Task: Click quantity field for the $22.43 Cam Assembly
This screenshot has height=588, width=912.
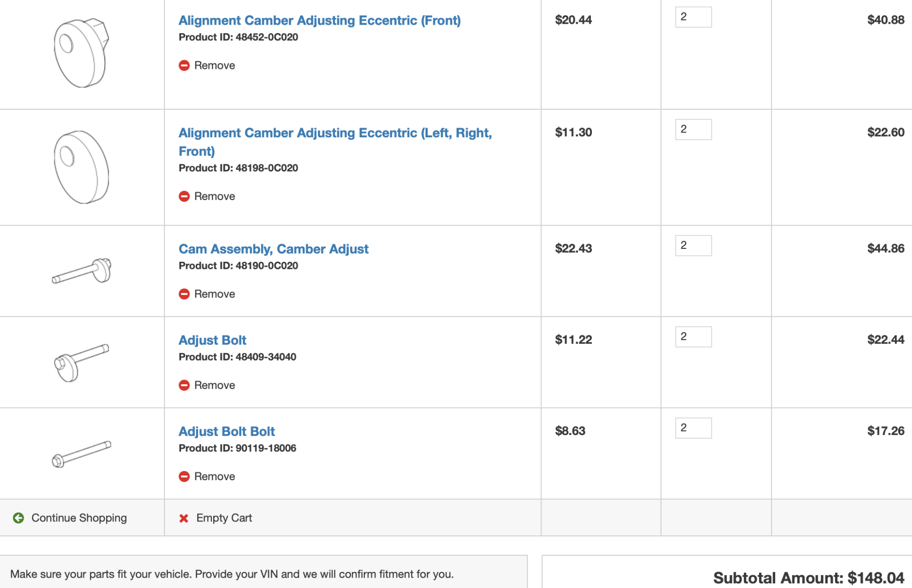Action: click(x=693, y=246)
